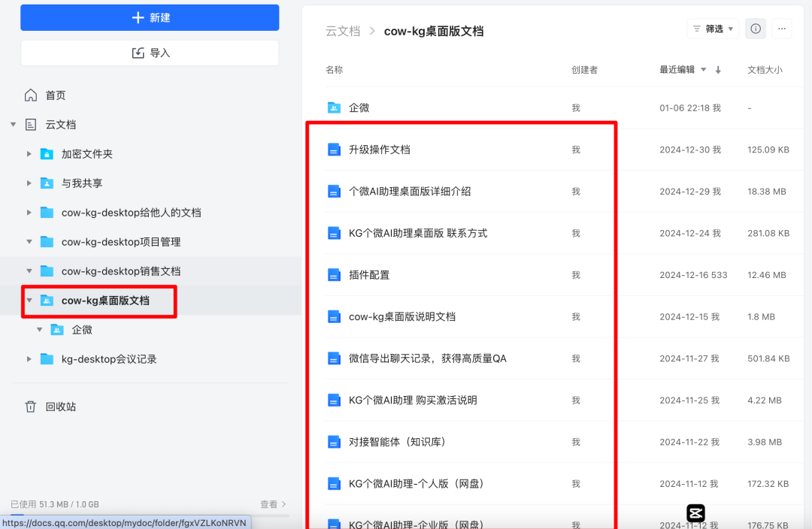Collapse cow-kg桌面版文档 folder arrow
Viewport: 812px width, 529px height.
pyautogui.click(x=29, y=301)
